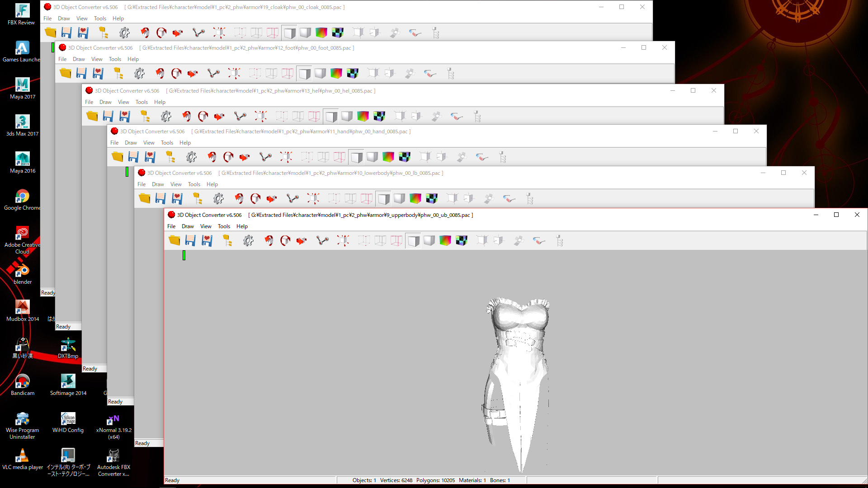Open the scene hierarchy tree icon
This screenshot has height=488, width=868.
[228, 240]
